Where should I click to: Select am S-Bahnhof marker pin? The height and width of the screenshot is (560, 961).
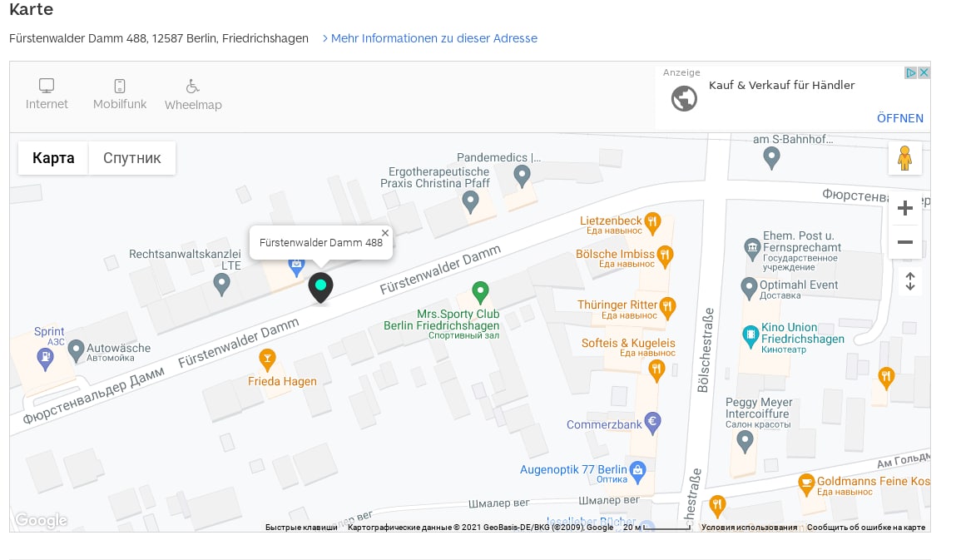tap(771, 158)
